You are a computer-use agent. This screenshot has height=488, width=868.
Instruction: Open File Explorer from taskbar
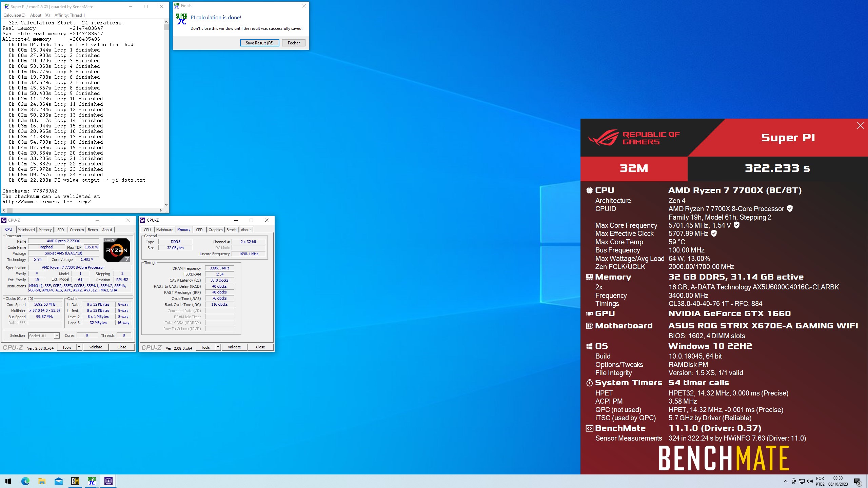(42, 481)
